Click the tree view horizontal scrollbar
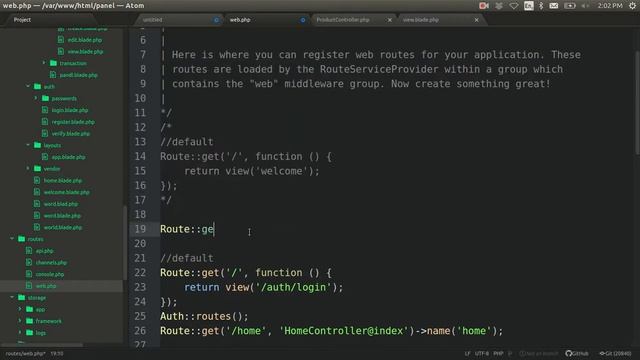Image resolution: width=640 pixels, height=360 pixels. [x=42, y=345]
